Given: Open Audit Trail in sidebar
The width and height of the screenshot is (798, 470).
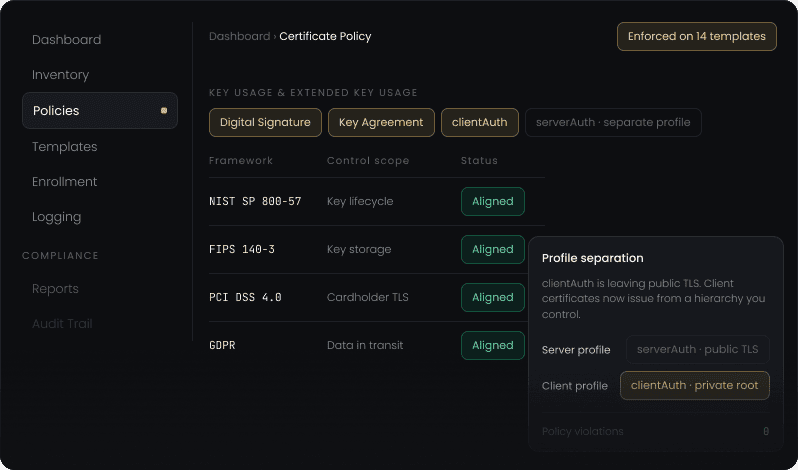Looking at the screenshot, I should (62, 324).
